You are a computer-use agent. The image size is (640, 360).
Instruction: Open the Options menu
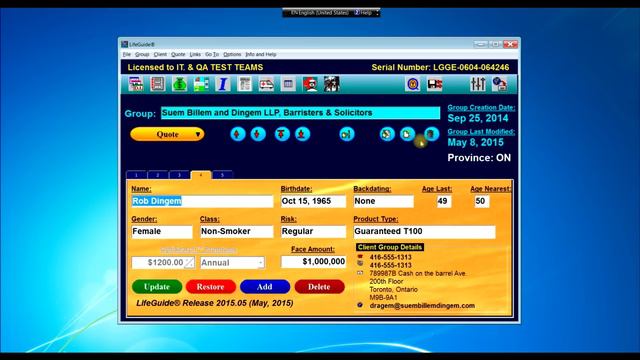pos(232,54)
